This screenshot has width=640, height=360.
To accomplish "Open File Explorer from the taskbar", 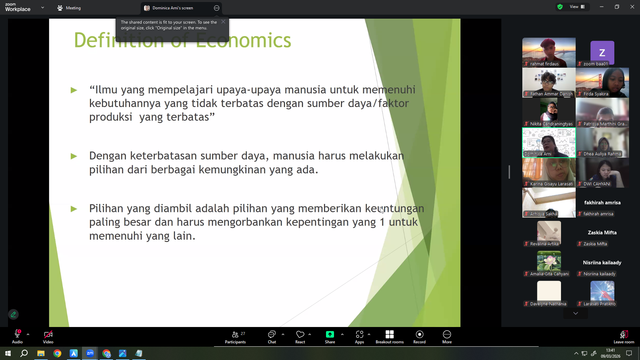I will 41,353.
